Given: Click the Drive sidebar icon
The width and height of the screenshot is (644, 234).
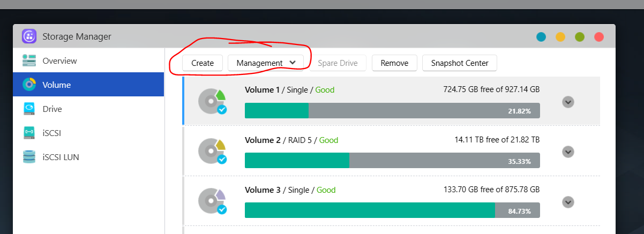Looking at the screenshot, I should 29,109.
